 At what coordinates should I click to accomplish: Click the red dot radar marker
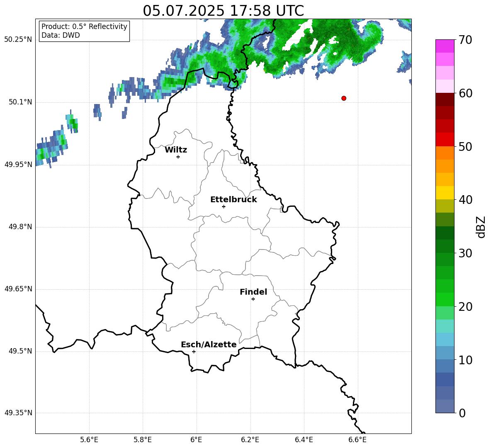click(x=344, y=98)
